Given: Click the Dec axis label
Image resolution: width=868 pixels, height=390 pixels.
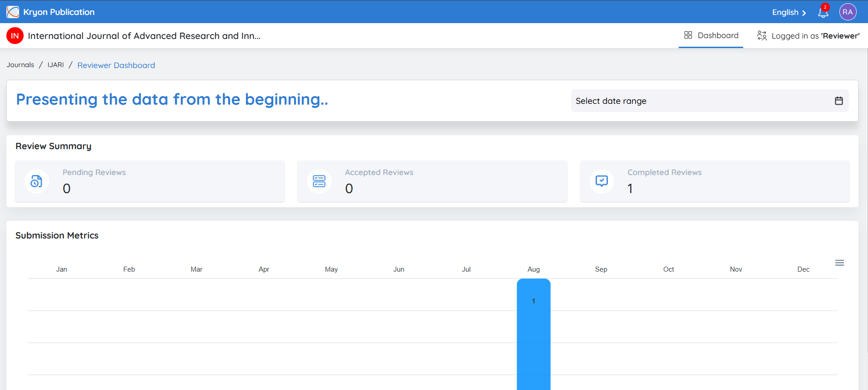Looking at the screenshot, I should pyautogui.click(x=804, y=269).
